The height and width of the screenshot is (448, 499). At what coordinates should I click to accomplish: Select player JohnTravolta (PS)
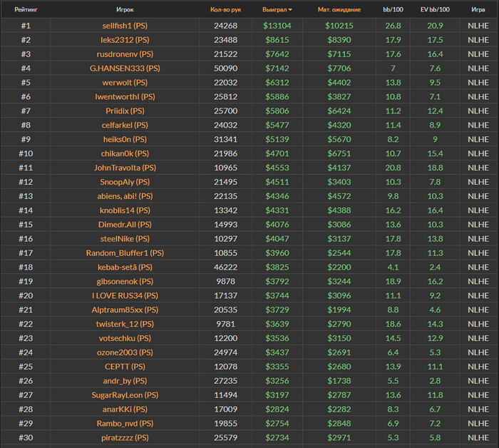click(125, 168)
